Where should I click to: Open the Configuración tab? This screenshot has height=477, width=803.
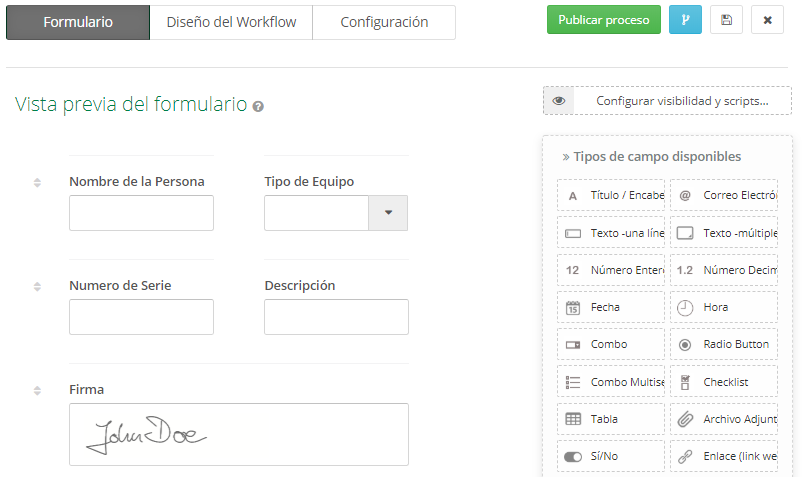point(384,22)
